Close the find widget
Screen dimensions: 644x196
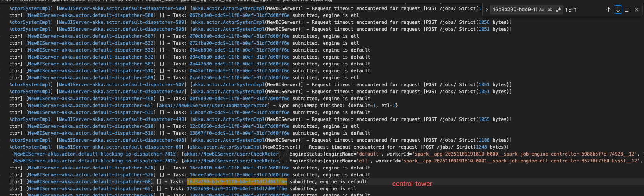pyautogui.click(x=637, y=10)
